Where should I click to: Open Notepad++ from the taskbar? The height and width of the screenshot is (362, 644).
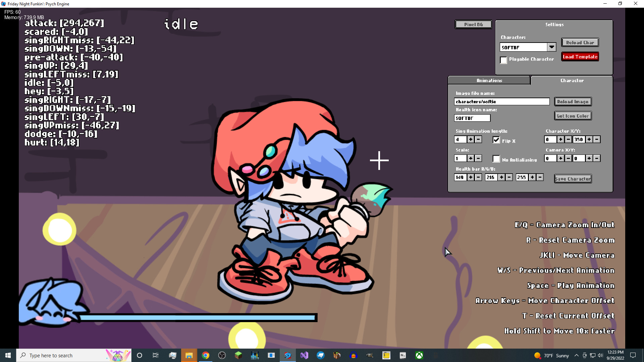(x=403, y=355)
